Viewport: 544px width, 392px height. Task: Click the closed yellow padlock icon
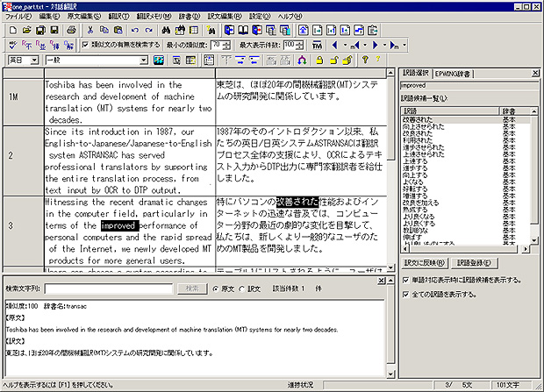coord(319,61)
